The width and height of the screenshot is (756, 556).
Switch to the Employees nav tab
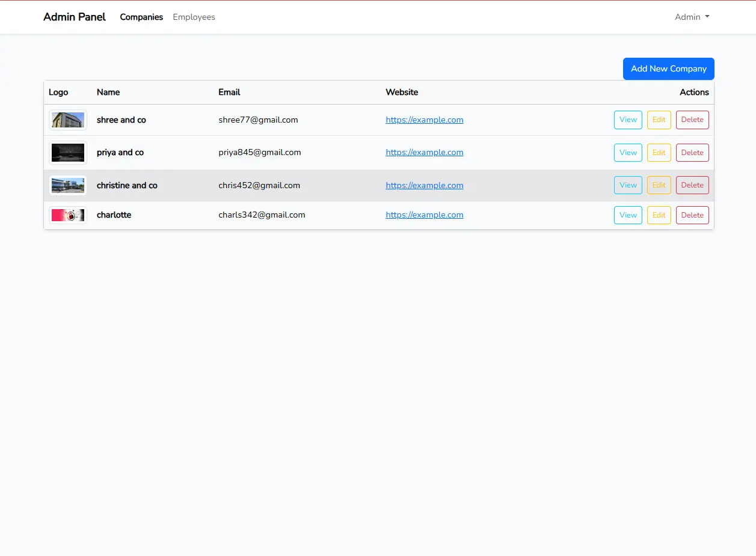194,17
